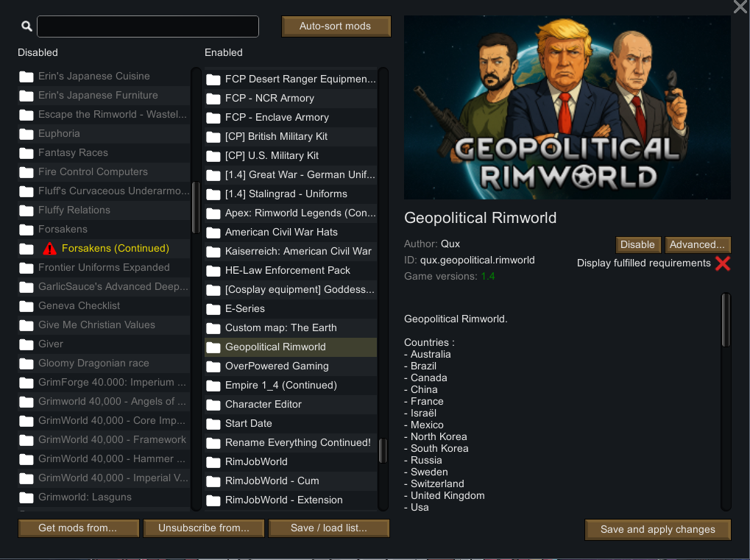
Task: Select Escape the Rimworld - Wastel... mod
Action: (x=104, y=115)
